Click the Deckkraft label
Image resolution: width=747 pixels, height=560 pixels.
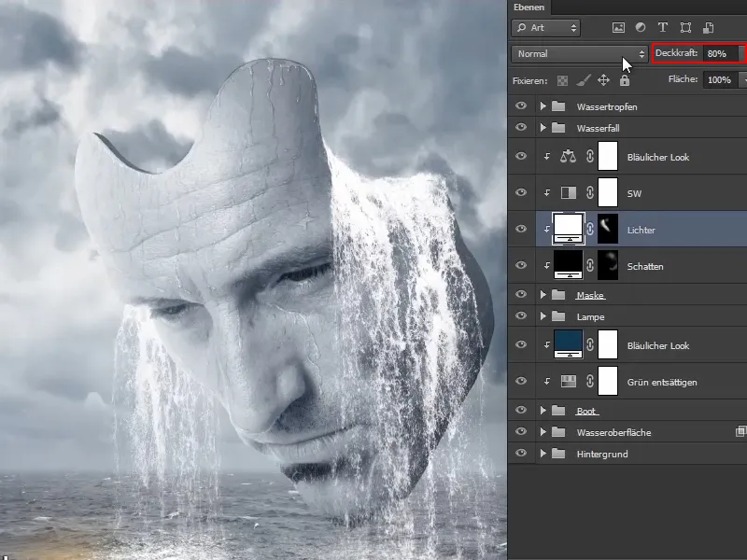pos(676,53)
